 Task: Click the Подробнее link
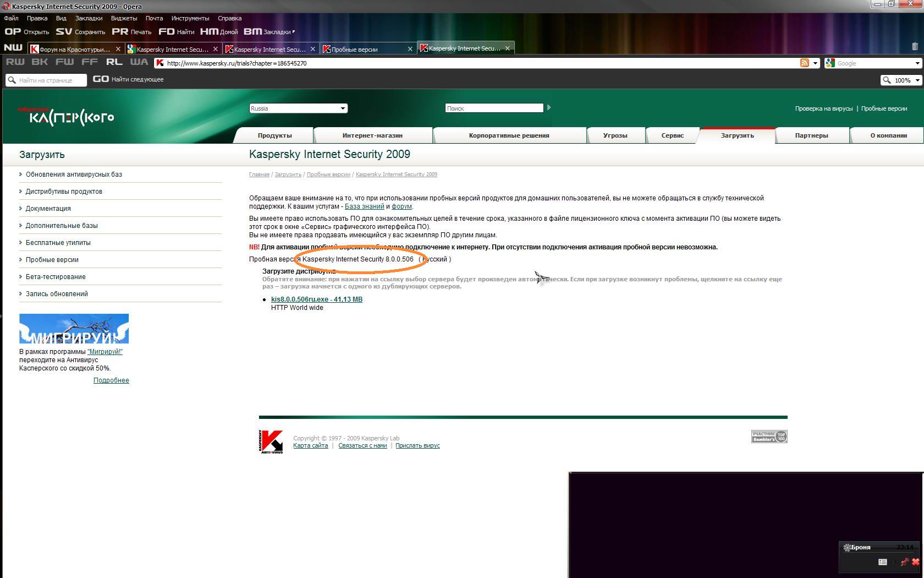tap(111, 380)
